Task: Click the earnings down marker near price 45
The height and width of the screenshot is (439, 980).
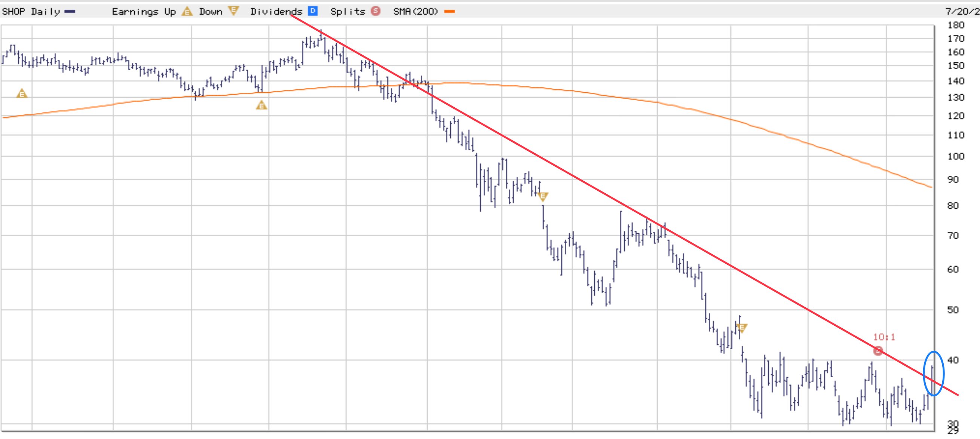Action: tap(741, 328)
